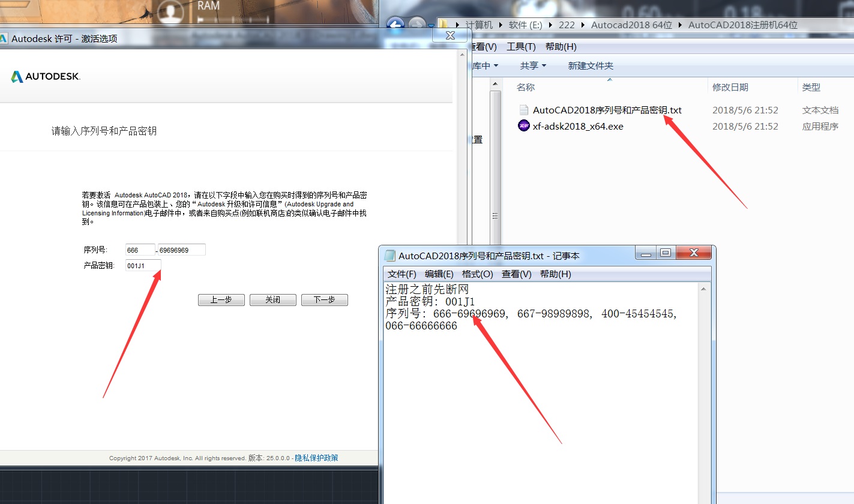The width and height of the screenshot is (854, 504).
Task: Navigate to 计算机 in the breadcrumb
Action: coord(480,25)
